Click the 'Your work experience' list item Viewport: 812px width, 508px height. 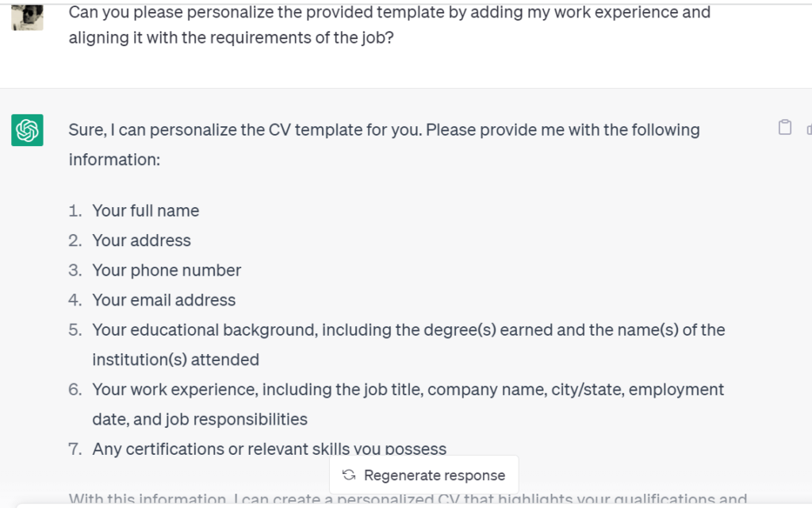[x=408, y=390]
